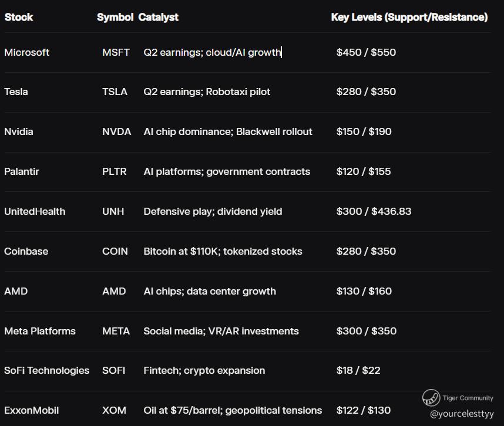The height and width of the screenshot is (426, 504).
Task: Click the Key Levels (Support/Resistance) header
Action: 409,17
